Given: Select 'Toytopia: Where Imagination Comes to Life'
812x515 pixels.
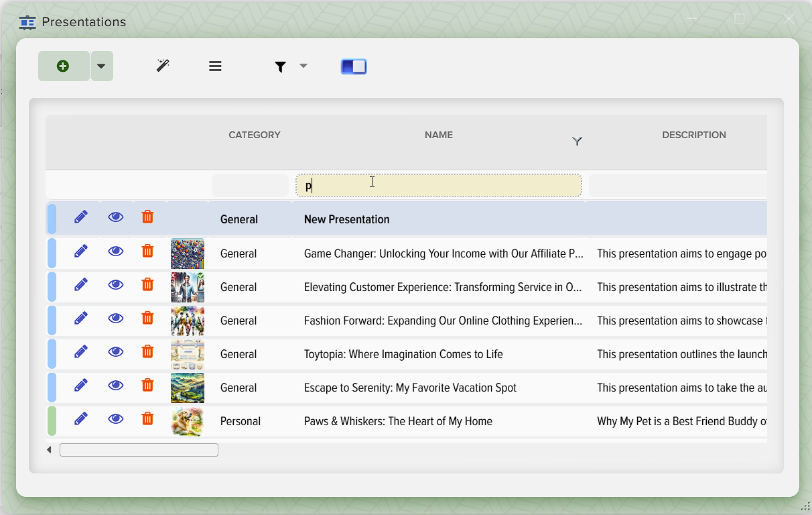Looking at the screenshot, I should coord(403,354).
